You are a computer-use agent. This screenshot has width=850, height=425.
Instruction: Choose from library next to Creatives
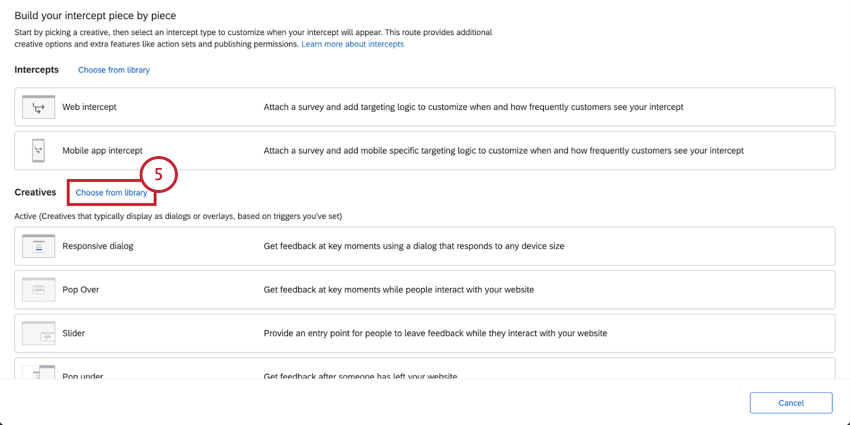point(111,192)
